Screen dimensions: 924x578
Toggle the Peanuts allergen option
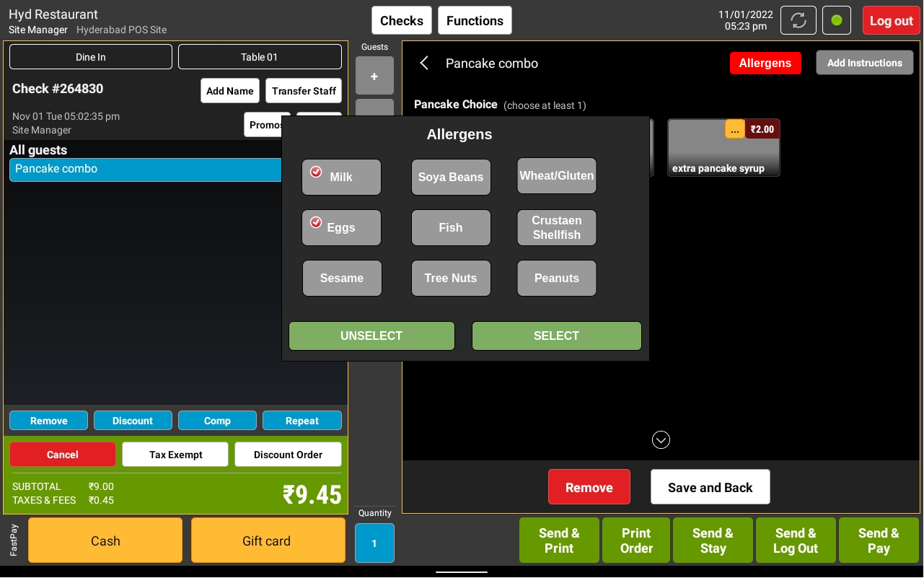click(x=556, y=279)
